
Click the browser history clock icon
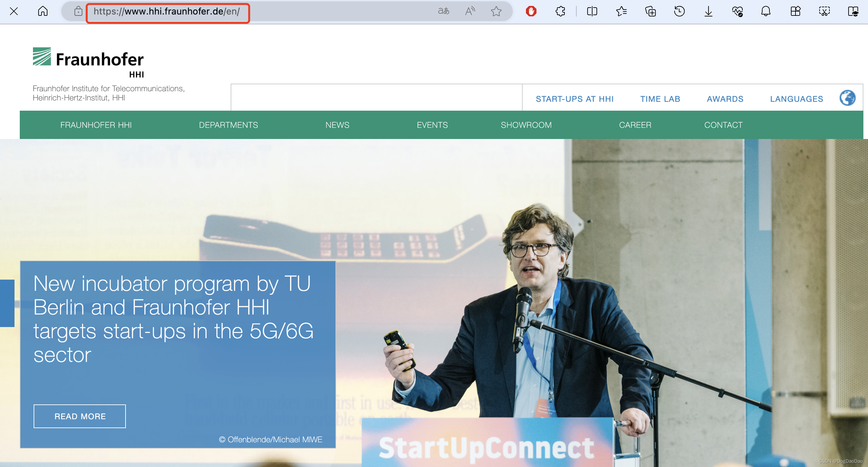coord(679,11)
